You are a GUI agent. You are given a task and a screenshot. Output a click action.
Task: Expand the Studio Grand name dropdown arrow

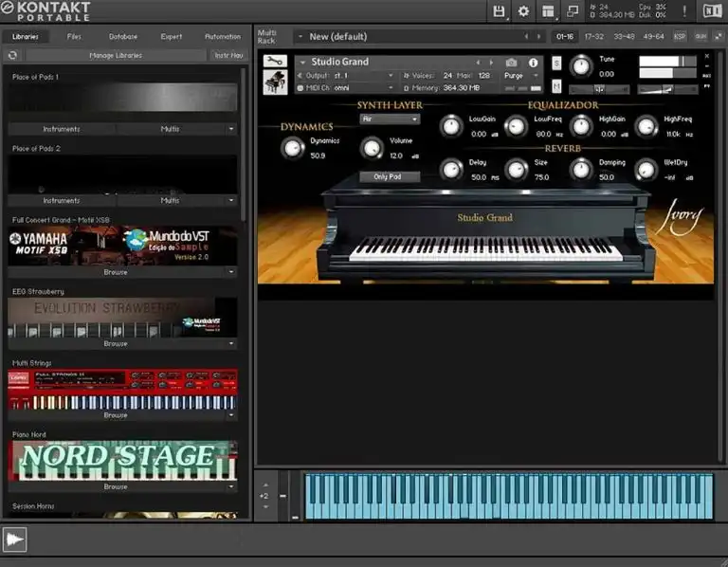point(302,63)
